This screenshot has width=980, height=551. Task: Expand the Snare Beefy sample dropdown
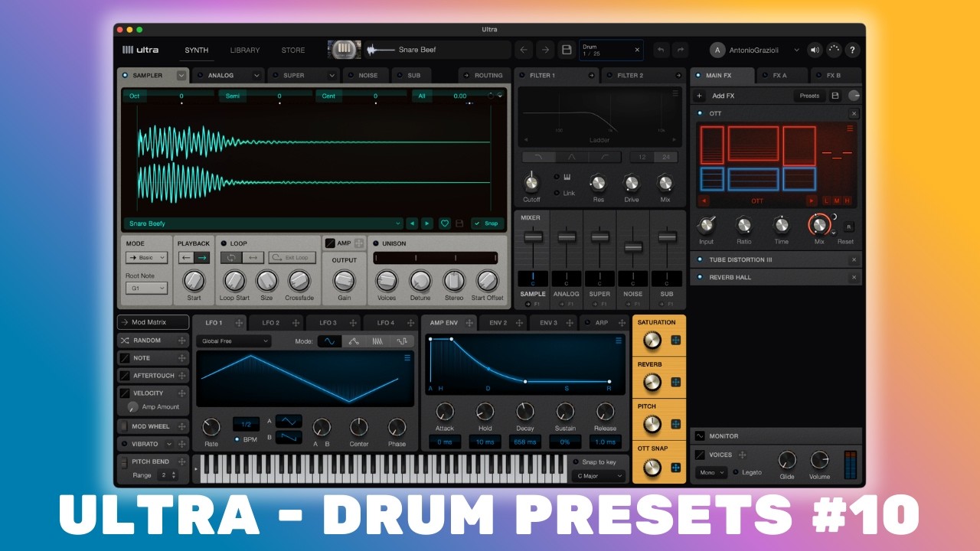tap(263, 223)
